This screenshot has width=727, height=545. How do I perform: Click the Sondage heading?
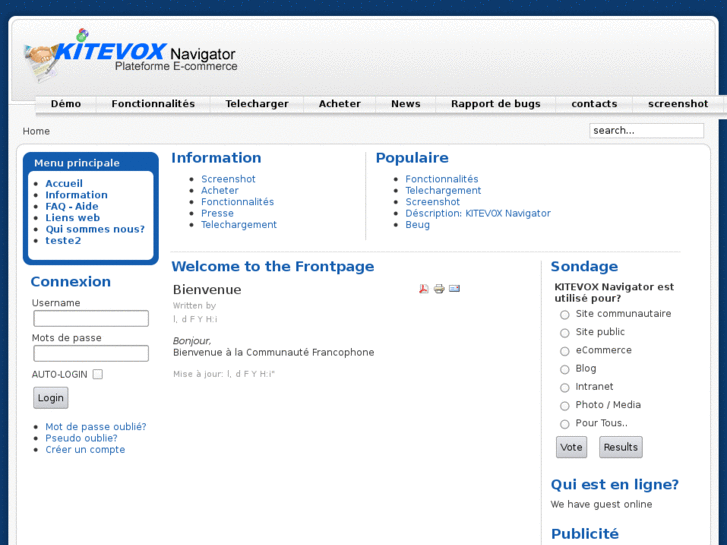point(584,266)
